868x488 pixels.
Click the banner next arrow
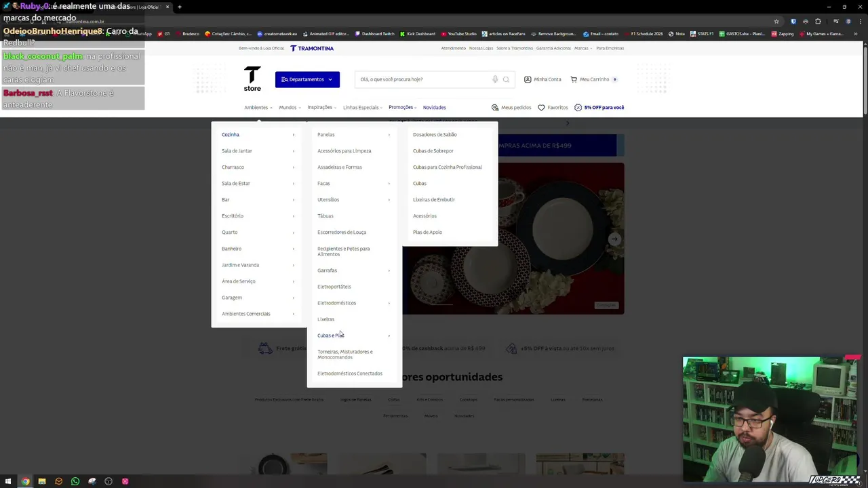point(614,239)
